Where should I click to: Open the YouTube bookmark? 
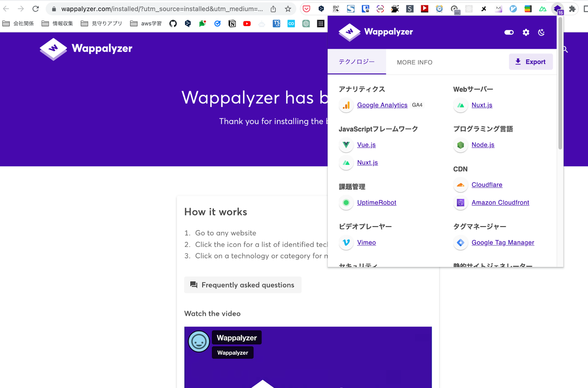pyautogui.click(x=247, y=24)
